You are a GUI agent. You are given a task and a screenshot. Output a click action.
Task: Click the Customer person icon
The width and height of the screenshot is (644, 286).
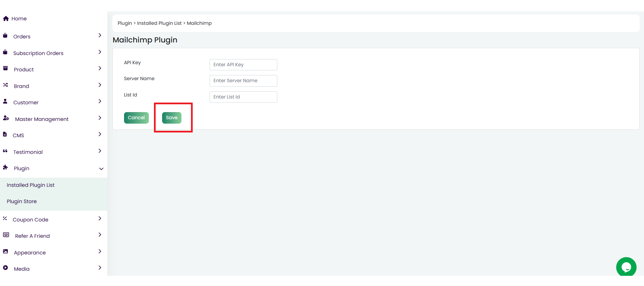5,102
